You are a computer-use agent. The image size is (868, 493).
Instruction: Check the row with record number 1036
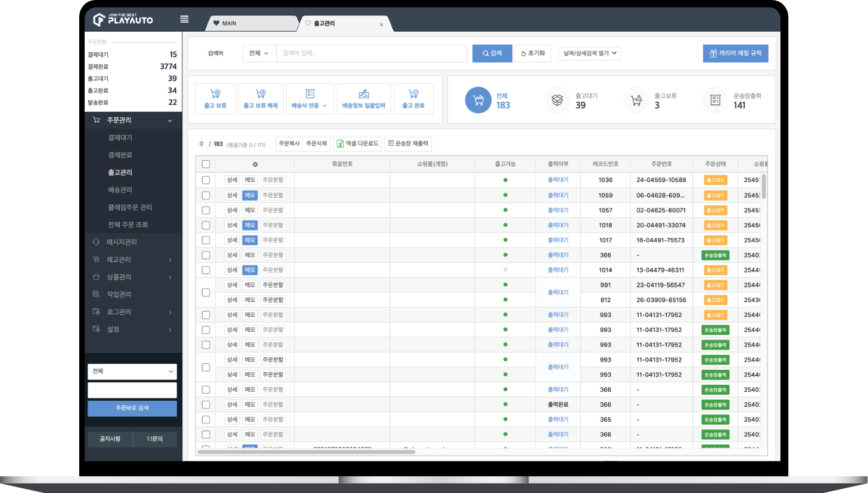(x=206, y=180)
